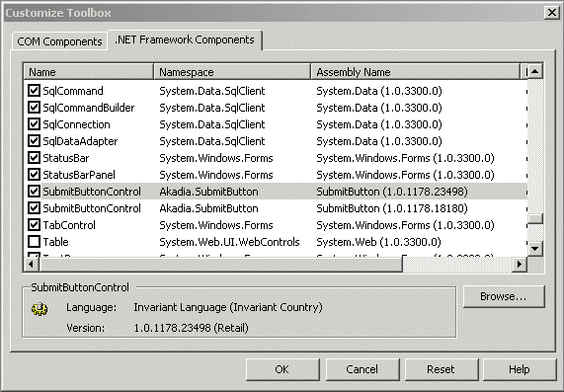Select the SqlConnection row name
Image resolution: width=564 pixels, height=392 pixels.
76,124
